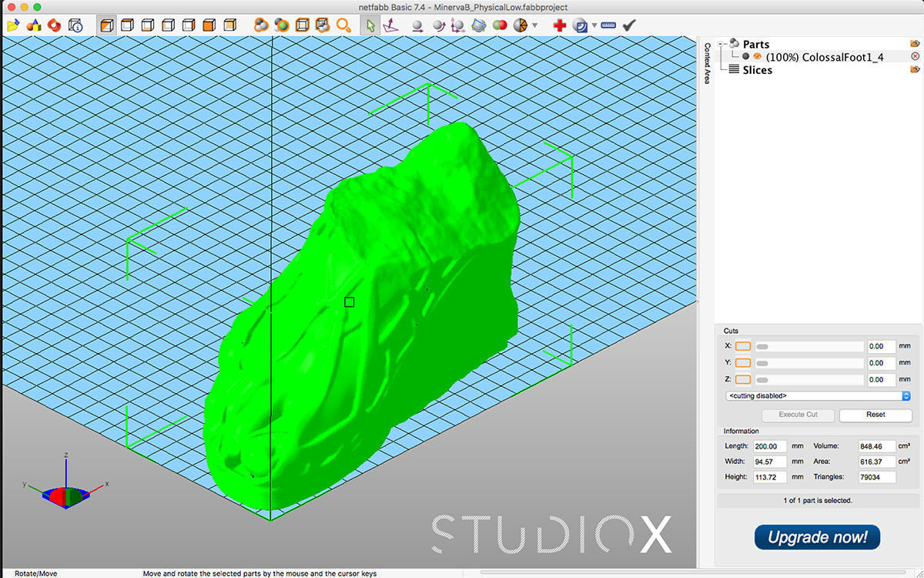
Task: Click the red-green boolean spheres icon
Action: 500,25
